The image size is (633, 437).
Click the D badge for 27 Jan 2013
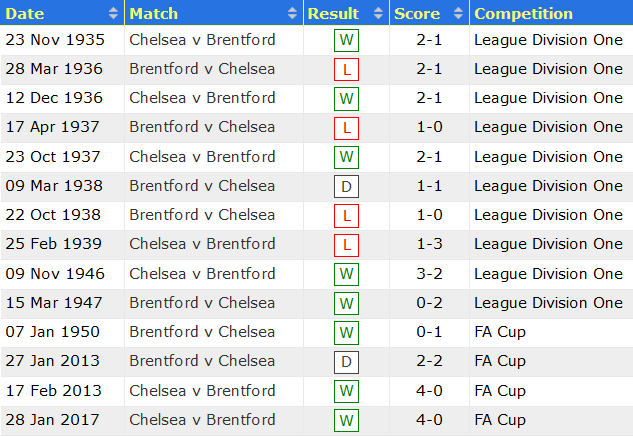[346, 362]
